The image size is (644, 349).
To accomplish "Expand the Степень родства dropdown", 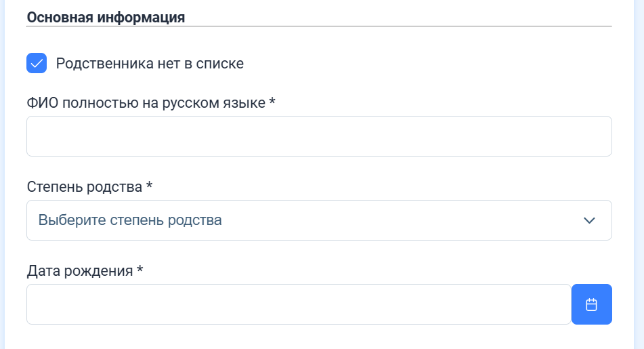I will point(319,220).
